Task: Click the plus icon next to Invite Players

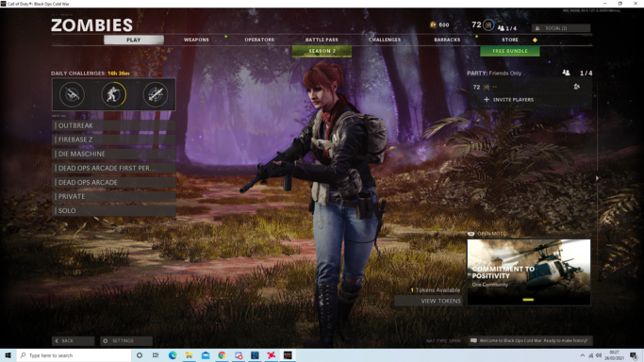Action: click(487, 99)
